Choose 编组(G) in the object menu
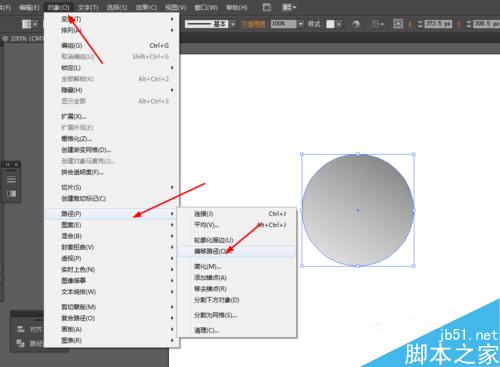Screen dimensions: 500x367 coord(112,45)
